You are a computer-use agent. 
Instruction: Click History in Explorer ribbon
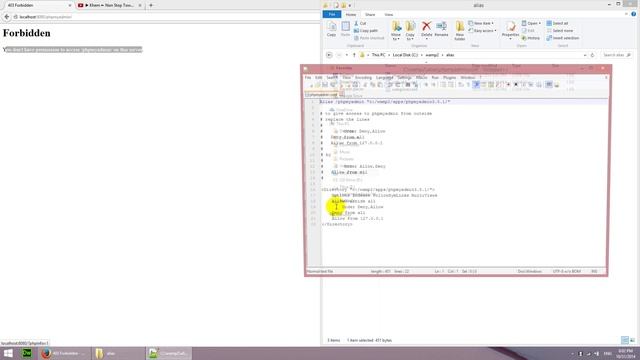pos(531,38)
